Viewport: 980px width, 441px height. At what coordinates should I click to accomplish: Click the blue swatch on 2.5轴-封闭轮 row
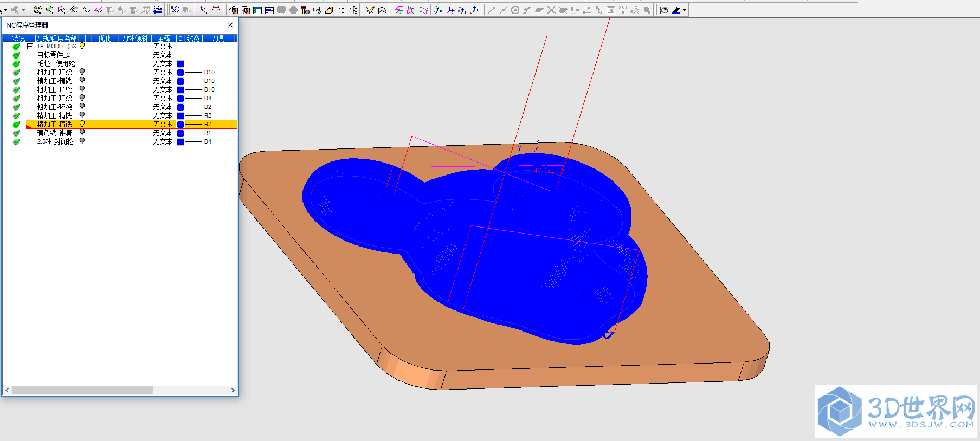(x=180, y=141)
